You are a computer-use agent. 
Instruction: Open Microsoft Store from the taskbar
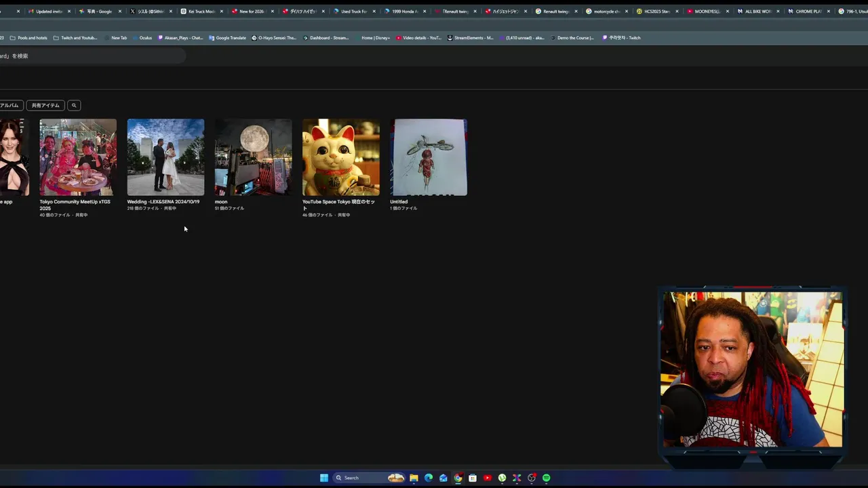pyautogui.click(x=473, y=478)
